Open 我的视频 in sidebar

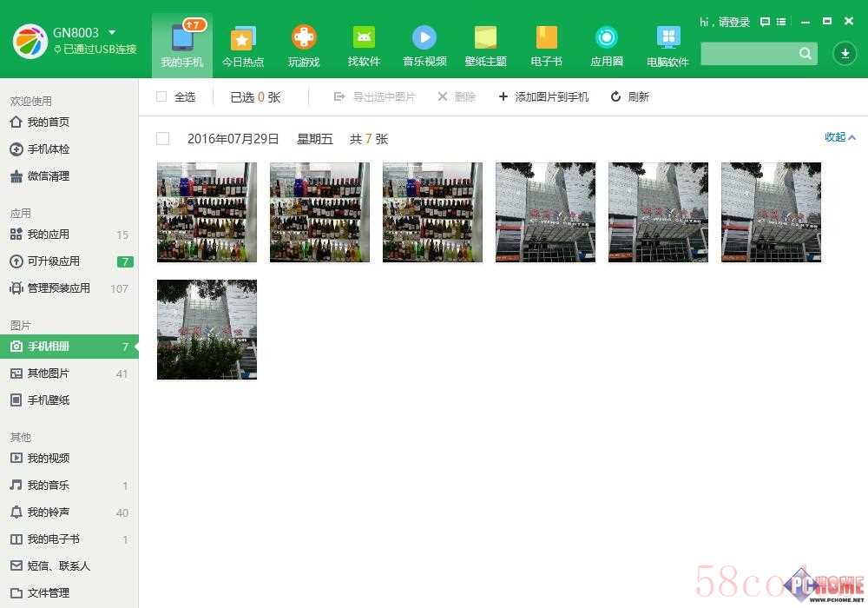click(x=69, y=458)
